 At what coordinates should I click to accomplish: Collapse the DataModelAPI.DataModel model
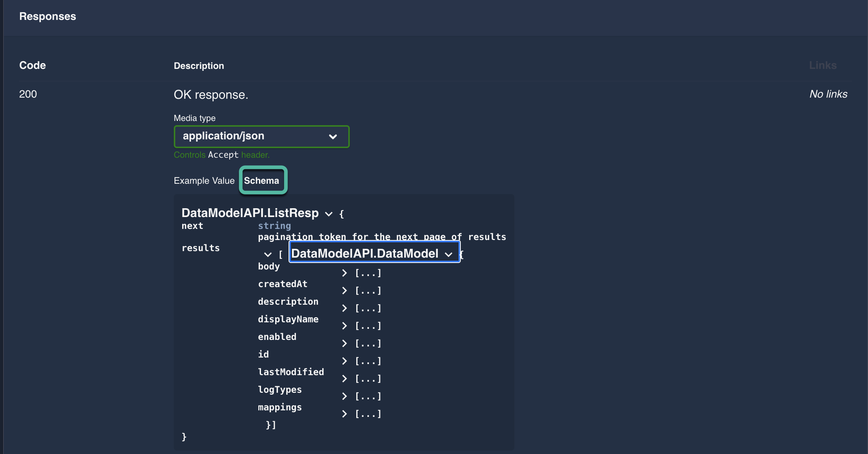click(449, 253)
